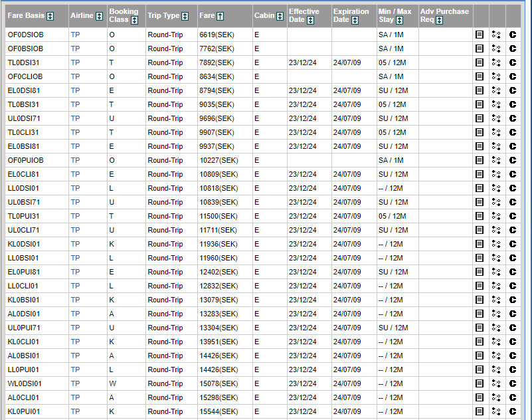Sort table by Fare Basis column
This screenshot has height=420, width=532.
pyautogui.click(x=50, y=16)
